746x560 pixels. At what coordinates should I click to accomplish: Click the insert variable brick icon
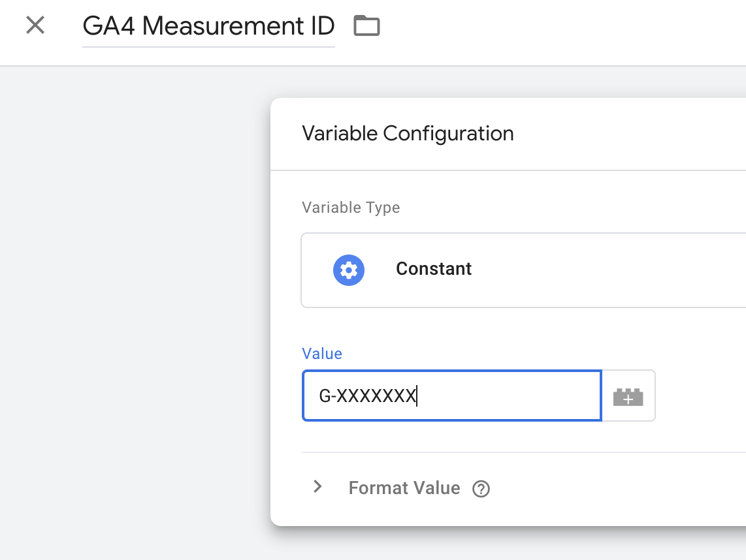(628, 396)
